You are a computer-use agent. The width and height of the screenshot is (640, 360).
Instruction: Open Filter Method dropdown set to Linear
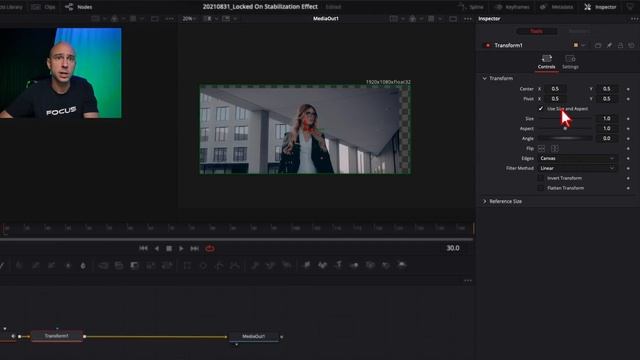pyautogui.click(x=577, y=168)
